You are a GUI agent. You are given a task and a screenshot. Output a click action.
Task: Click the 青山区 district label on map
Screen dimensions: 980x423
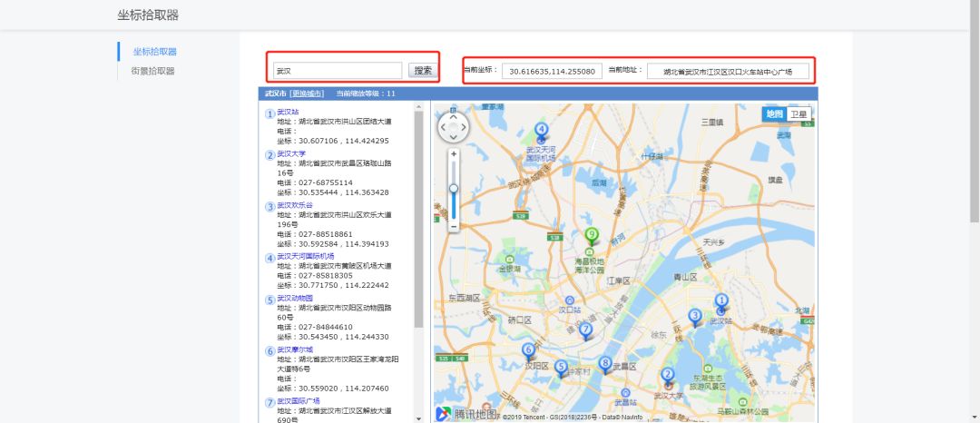click(x=684, y=276)
